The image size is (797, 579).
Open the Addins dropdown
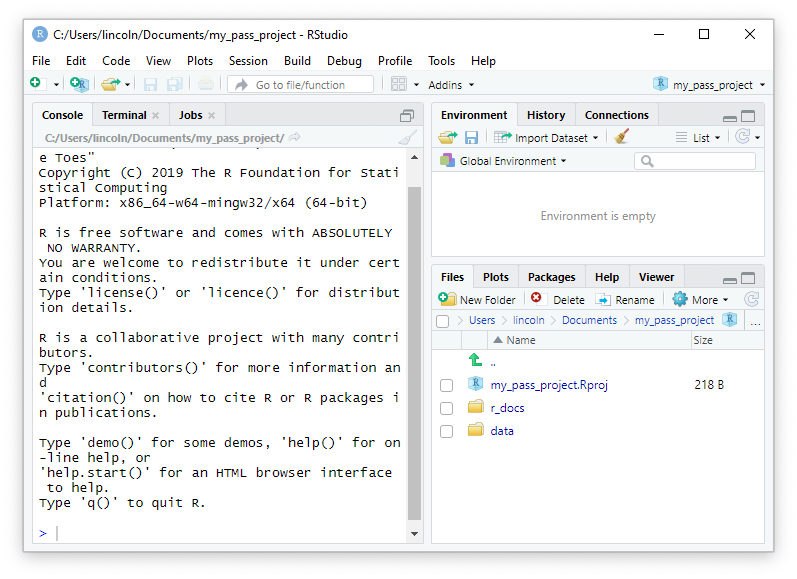click(x=451, y=85)
